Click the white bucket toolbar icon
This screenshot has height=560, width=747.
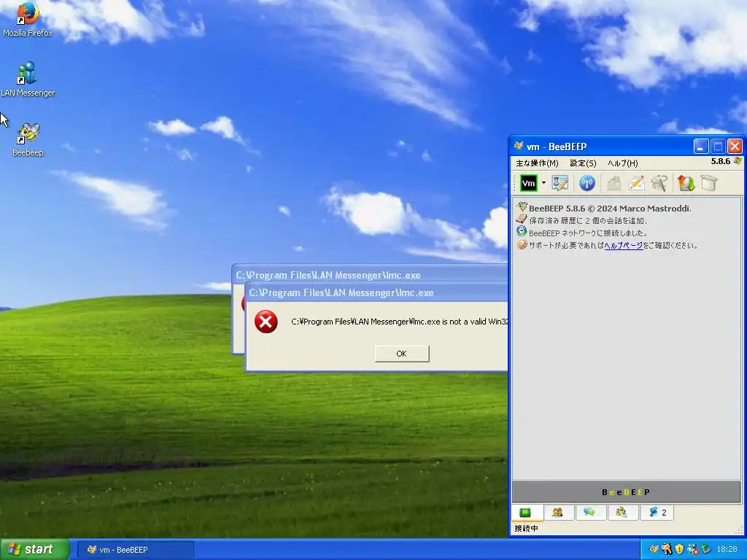tap(709, 183)
